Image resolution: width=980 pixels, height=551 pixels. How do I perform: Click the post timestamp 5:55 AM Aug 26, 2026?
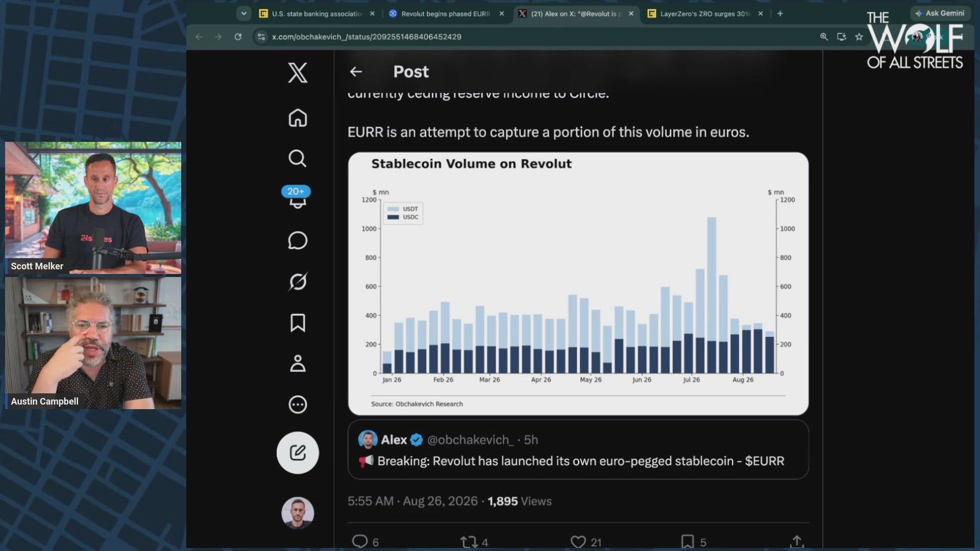pos(412,502)
